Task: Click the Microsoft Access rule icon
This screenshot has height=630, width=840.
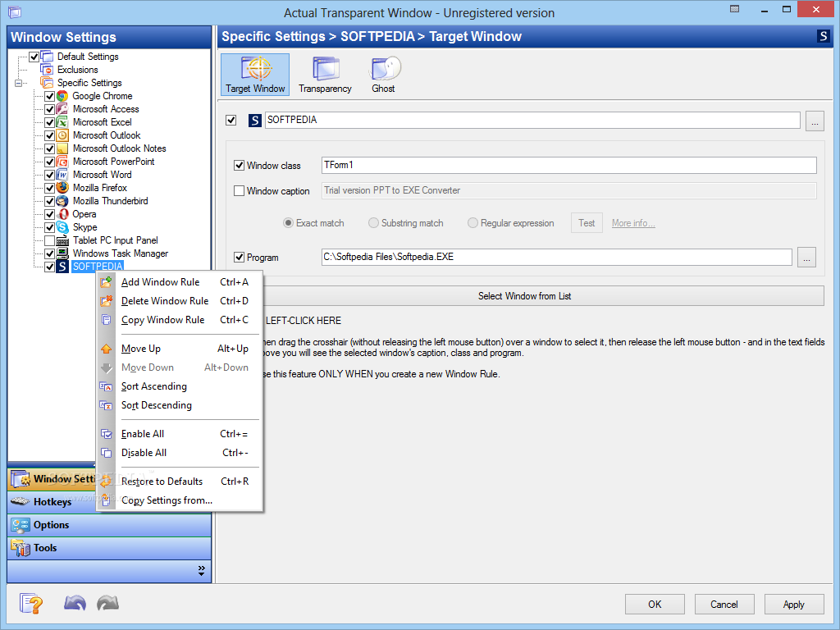Action: (x=62, y=109)
